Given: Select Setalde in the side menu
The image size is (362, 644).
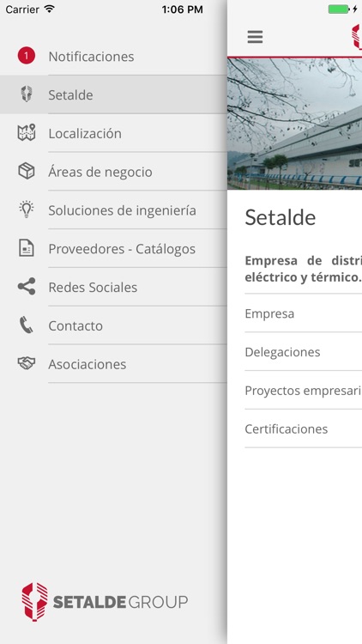Looking at the screenshot, I should click(113, 94).
